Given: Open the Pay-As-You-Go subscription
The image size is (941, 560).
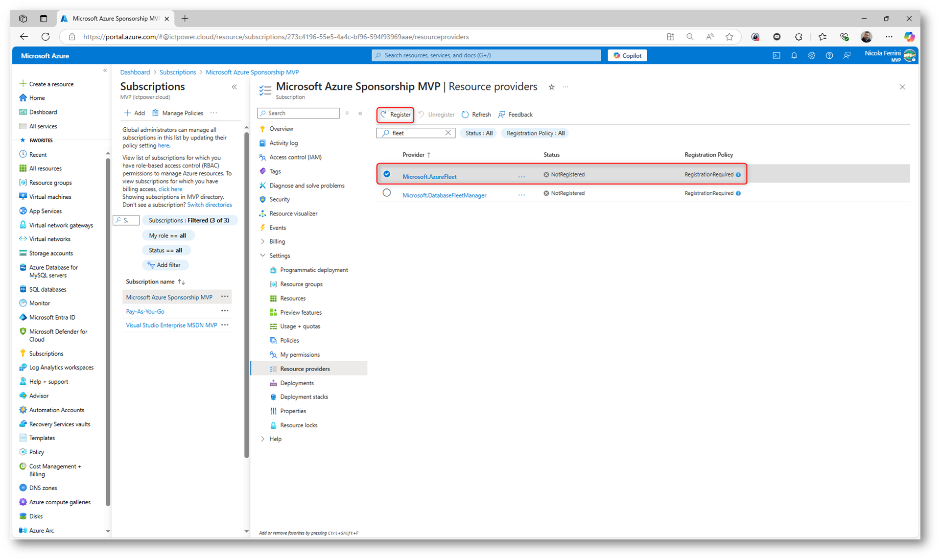Looking at the screenshot, I should pos(145,312).
